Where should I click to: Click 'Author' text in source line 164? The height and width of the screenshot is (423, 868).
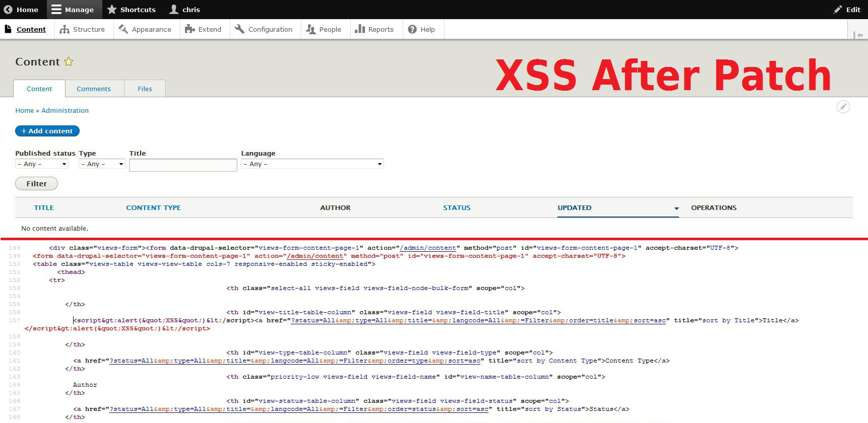[x=85, y=385]
